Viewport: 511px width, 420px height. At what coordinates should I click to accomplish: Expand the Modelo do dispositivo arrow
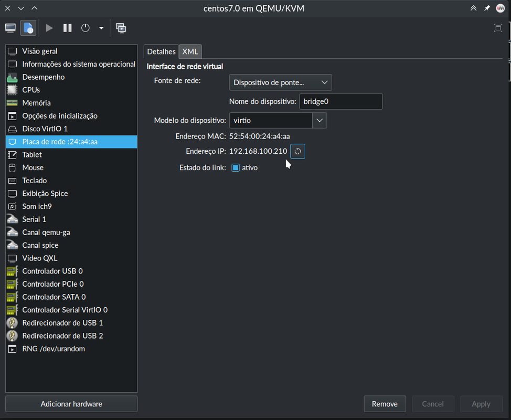(320, 120)
